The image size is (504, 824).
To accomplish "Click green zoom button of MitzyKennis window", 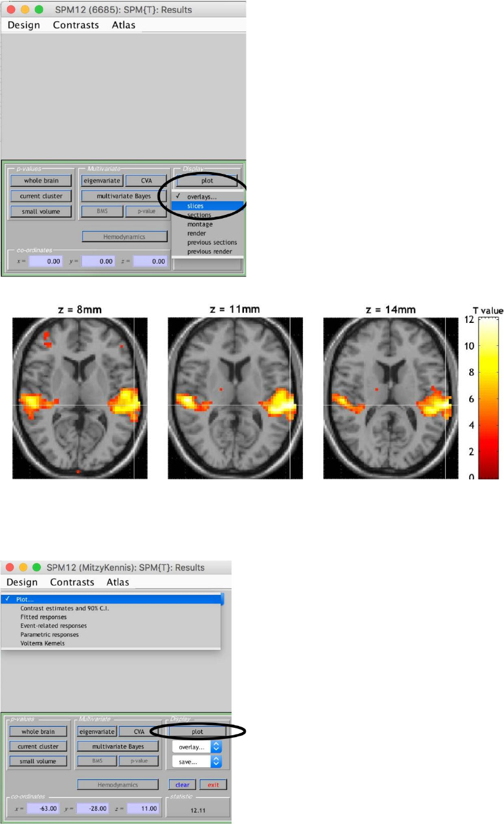I will coord(37,567).
